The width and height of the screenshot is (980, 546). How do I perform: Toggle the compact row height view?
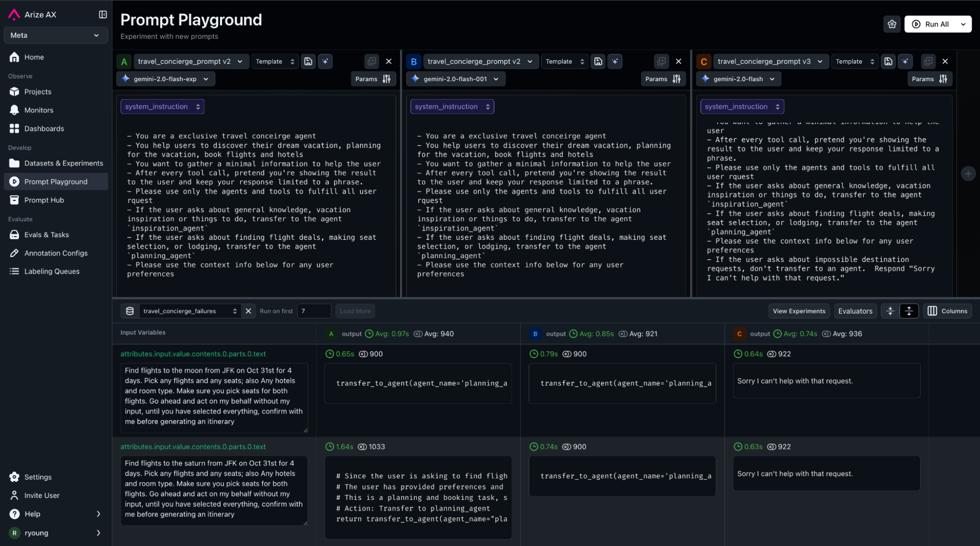[x=890, y=311]
